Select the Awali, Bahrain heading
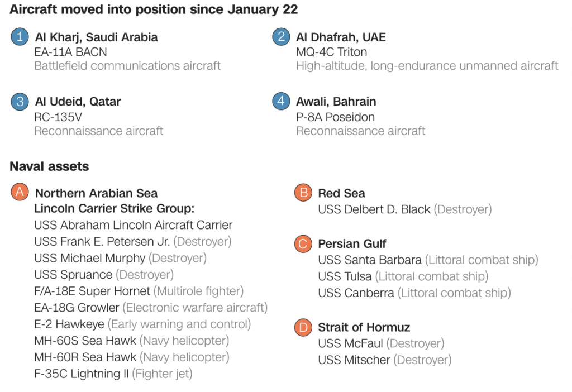 (336, 102)
